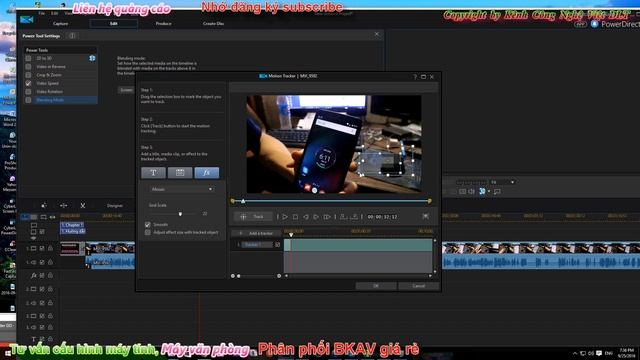
Task: Add a title to the tracked object
Action: 153,173
